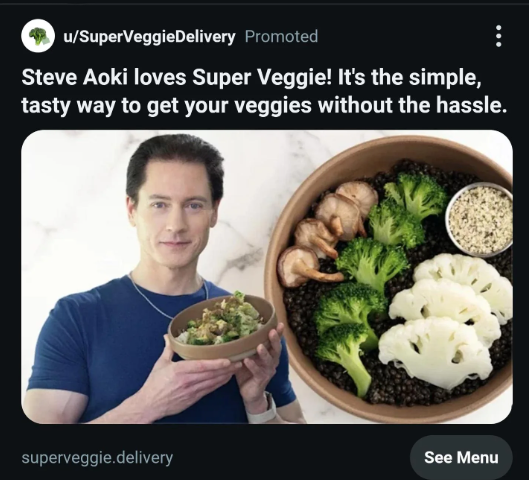Screen dimensions: 529x480
Task: Click the second title line about veggies without hassle
Action: 264,105
